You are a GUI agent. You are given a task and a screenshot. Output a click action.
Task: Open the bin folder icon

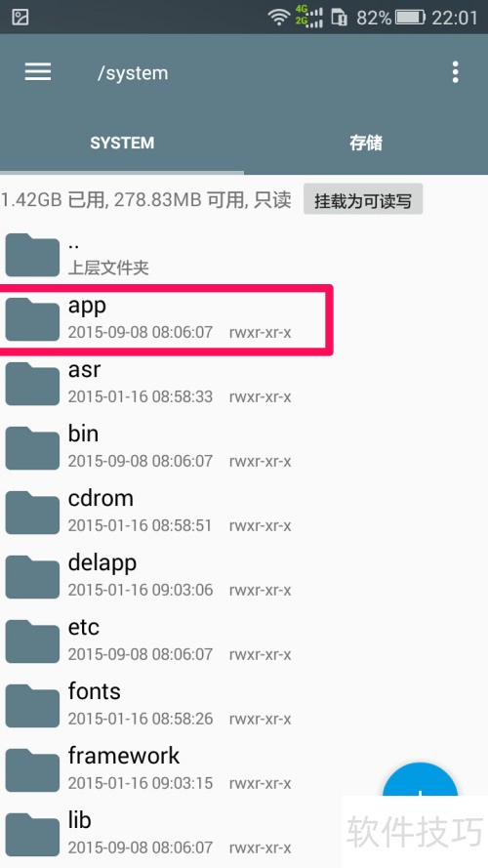[x=32, y=448]
